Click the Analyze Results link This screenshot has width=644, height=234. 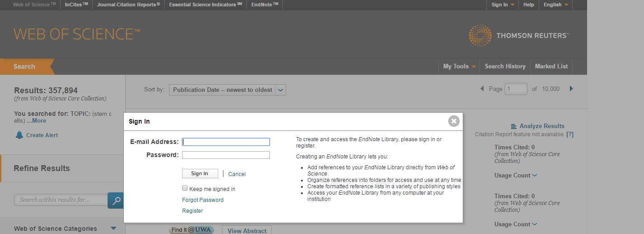click(542, 126)
